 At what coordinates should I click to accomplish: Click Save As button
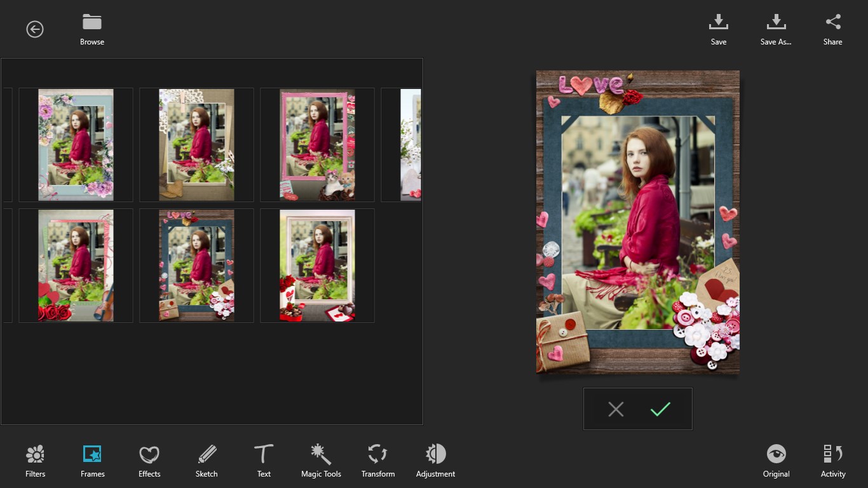(776, 29)
